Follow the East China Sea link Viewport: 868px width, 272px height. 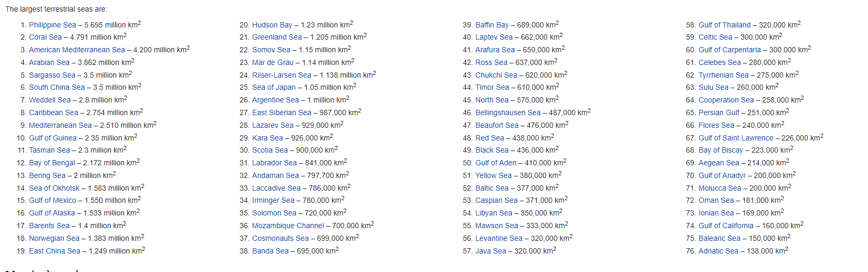pyautogui.click(x=54, y=251)
